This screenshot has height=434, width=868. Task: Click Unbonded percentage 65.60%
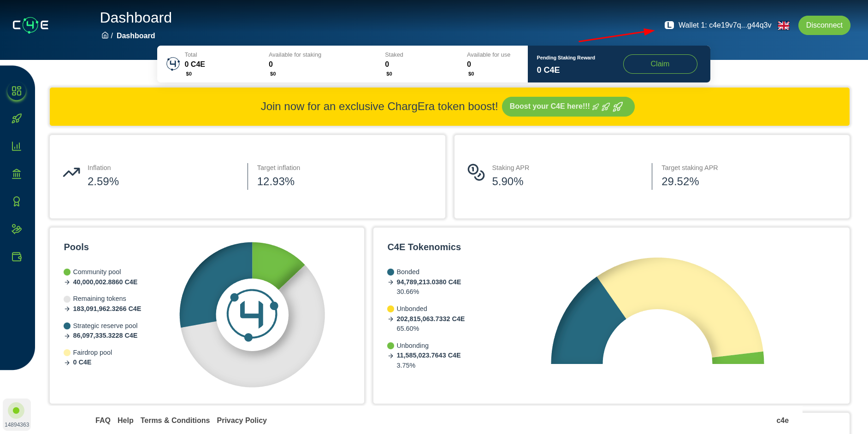[408, 328]
